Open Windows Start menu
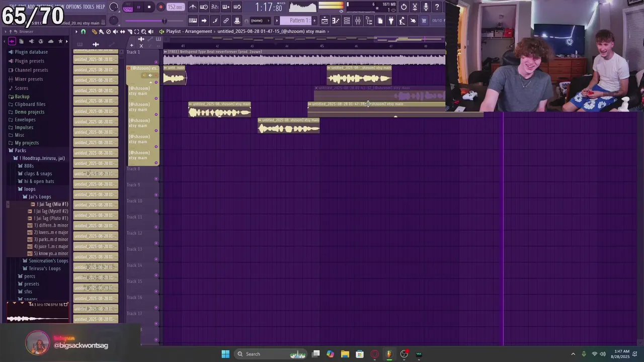This screenshot has height=362, width=644. click(225, 354)
